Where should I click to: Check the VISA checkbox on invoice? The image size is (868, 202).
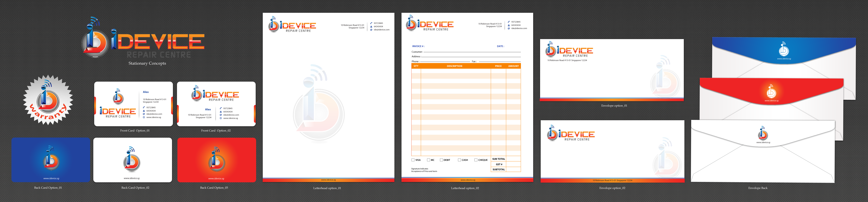click(x=413, y=160)
